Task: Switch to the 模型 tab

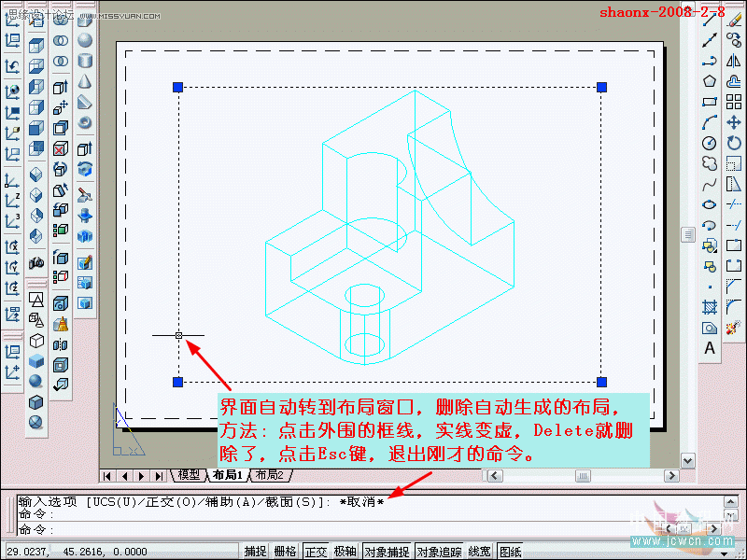Action: coord(190,475)
